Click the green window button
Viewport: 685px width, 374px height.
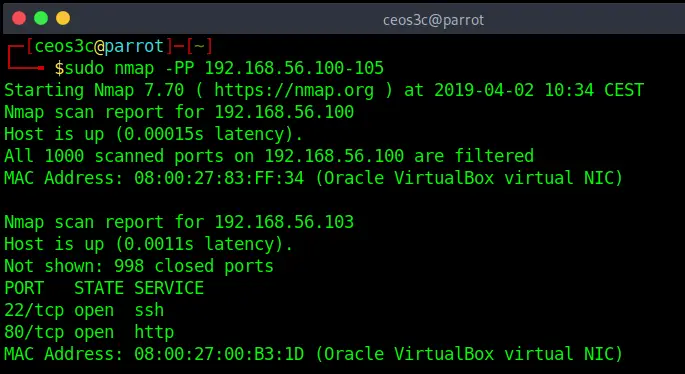point(41,18)
